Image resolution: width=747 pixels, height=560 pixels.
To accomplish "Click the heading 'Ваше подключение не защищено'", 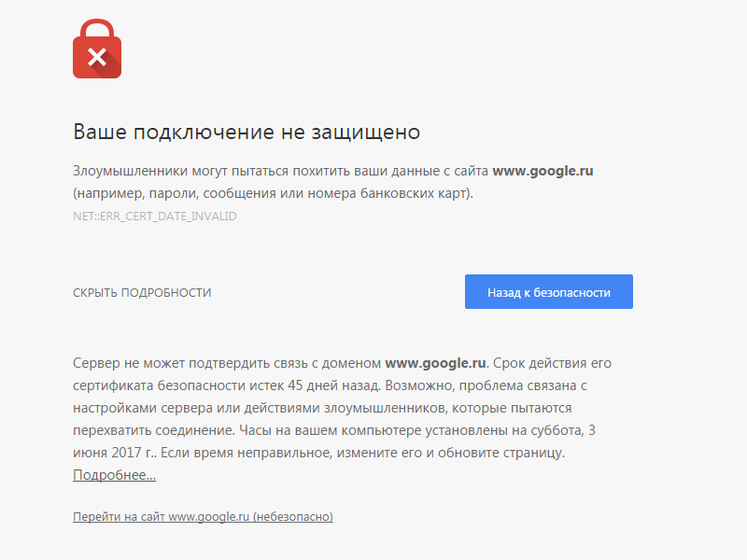I will pyautogui.click(x=247, y=132).
